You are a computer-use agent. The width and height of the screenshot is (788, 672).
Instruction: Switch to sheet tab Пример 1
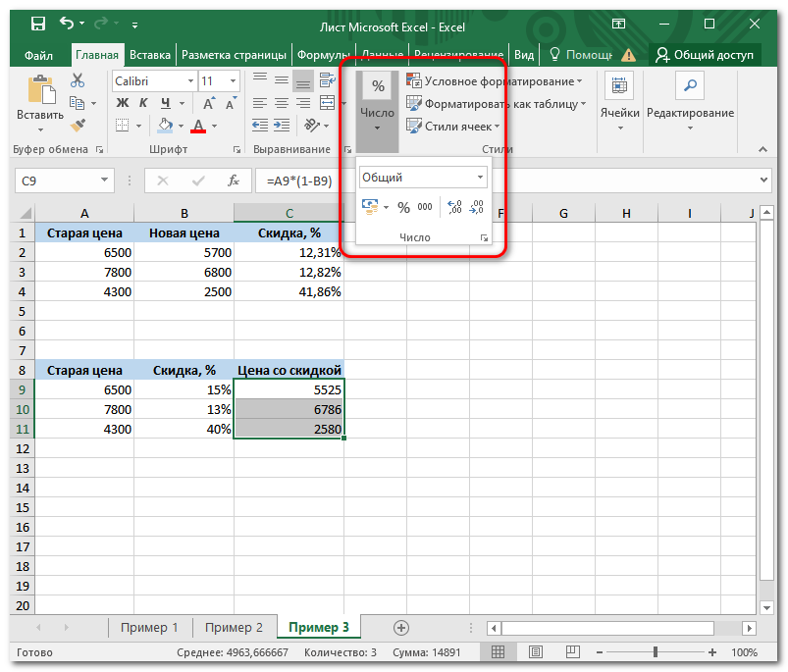click(149, 628)
